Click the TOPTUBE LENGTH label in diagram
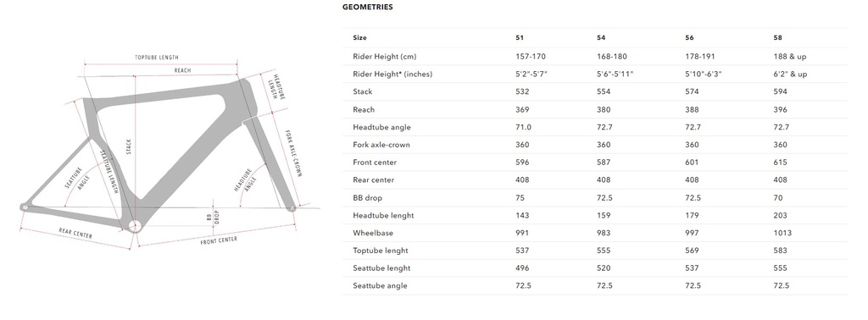The height and width of the screenshot is (320, 868). click(x=157, y=58)
